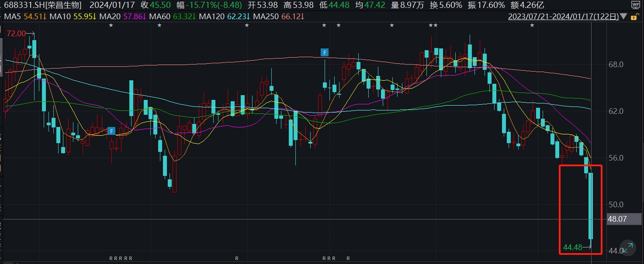
Task: Click the blue F marker near the 68.0 level
Action: pos(324,53)
